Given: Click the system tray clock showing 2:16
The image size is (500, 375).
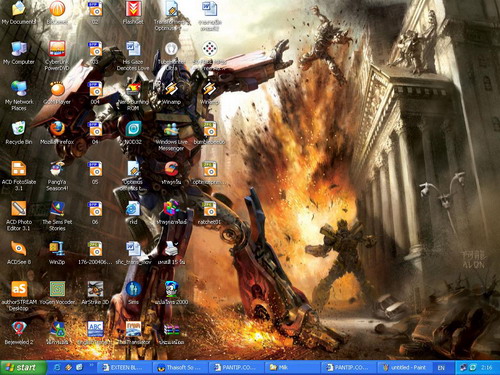Looking at the screenshot, I should click(486, 367).
